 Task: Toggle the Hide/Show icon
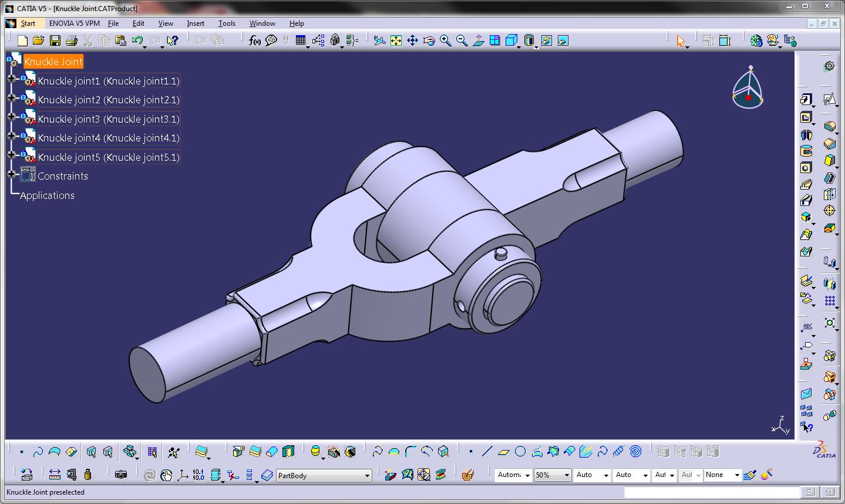pos(547,40)
